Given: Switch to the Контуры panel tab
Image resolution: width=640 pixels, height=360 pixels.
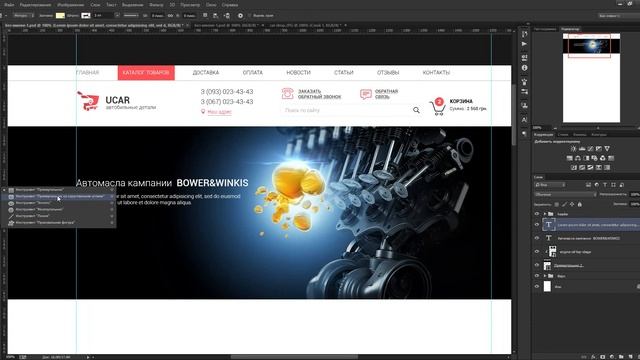Looking at the screenshot, I should pyautogui.click(x=599, y=134).
